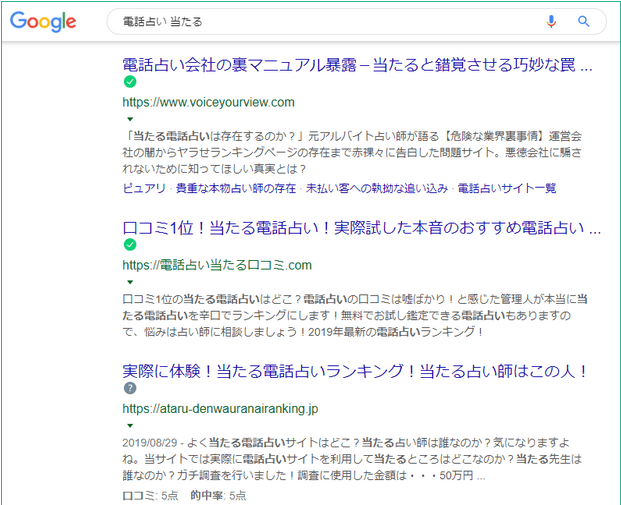
Task: Focus search box containing 電話占い 当たる
Action: coord(320,21)
